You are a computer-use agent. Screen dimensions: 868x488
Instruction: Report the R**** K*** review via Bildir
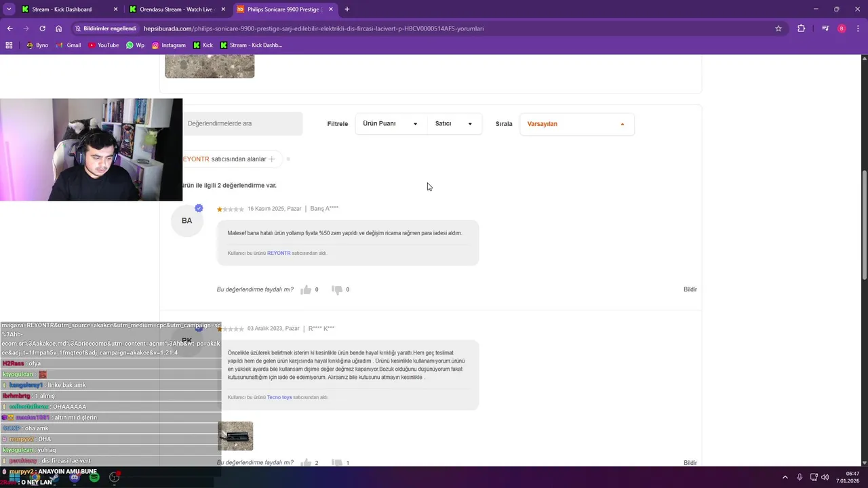(x=690, y=463)
